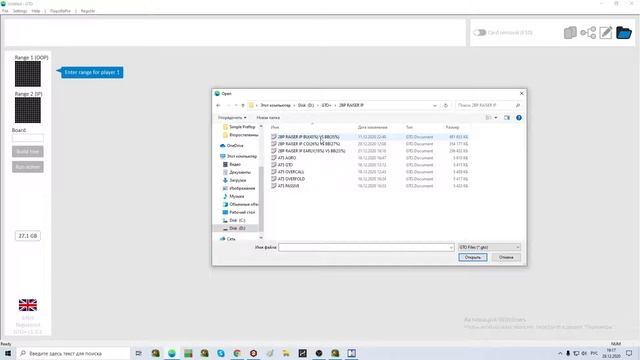Click the pencil edit icon in the GTO+ toolbar
This screenshot has width=640, height=360.
[x=606, y=33]
